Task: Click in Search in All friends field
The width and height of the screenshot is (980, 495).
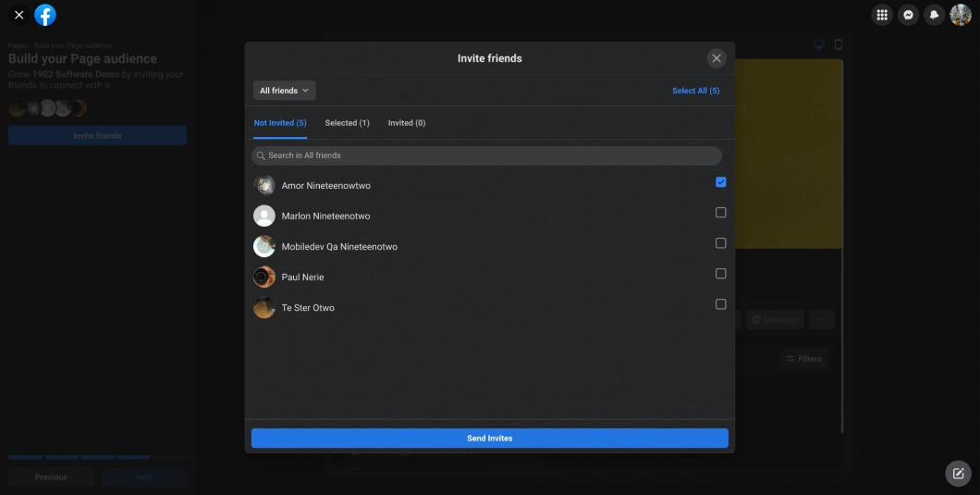Action: (486, 155)
